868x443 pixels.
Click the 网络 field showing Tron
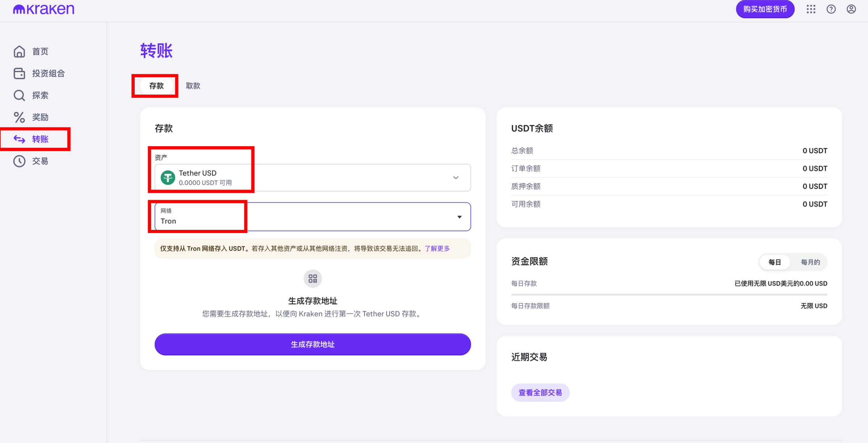[x=313, y=216]
